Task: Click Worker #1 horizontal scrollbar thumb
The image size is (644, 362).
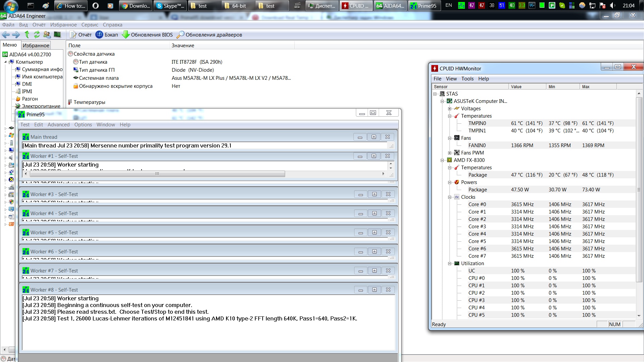Action: point(157,174)
